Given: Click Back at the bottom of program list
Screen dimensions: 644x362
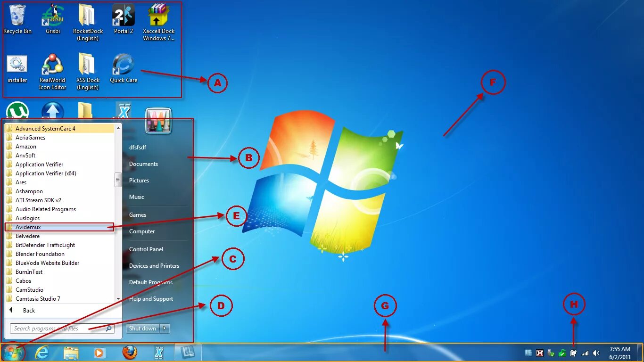Looking at the screenshot, I should click(28, 310).
